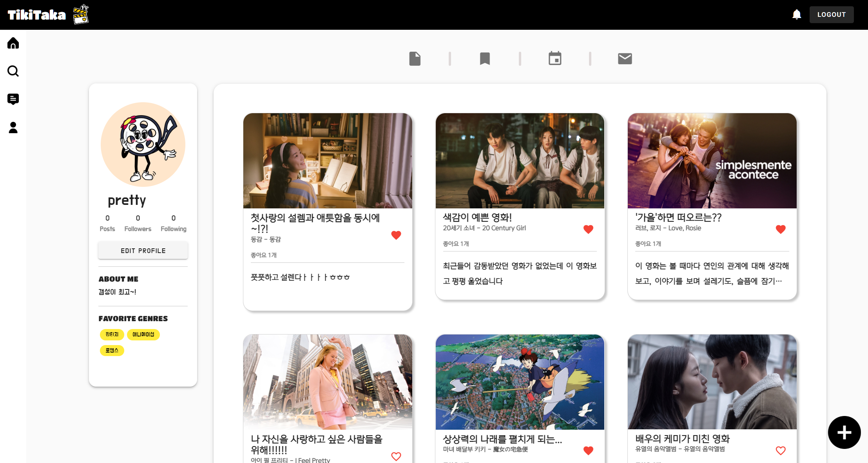868x463 pixels.
Task: Open the mail envelope tab
Action: 625,59
